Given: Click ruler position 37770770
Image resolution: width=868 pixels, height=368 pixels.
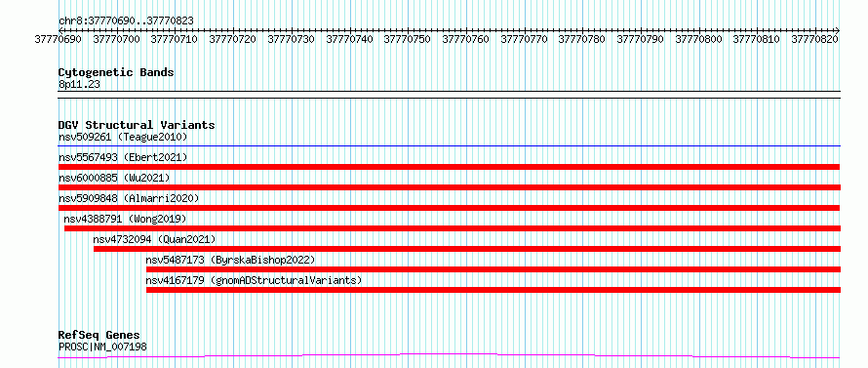Looking at the screenshot, I should tap(524, 39).
